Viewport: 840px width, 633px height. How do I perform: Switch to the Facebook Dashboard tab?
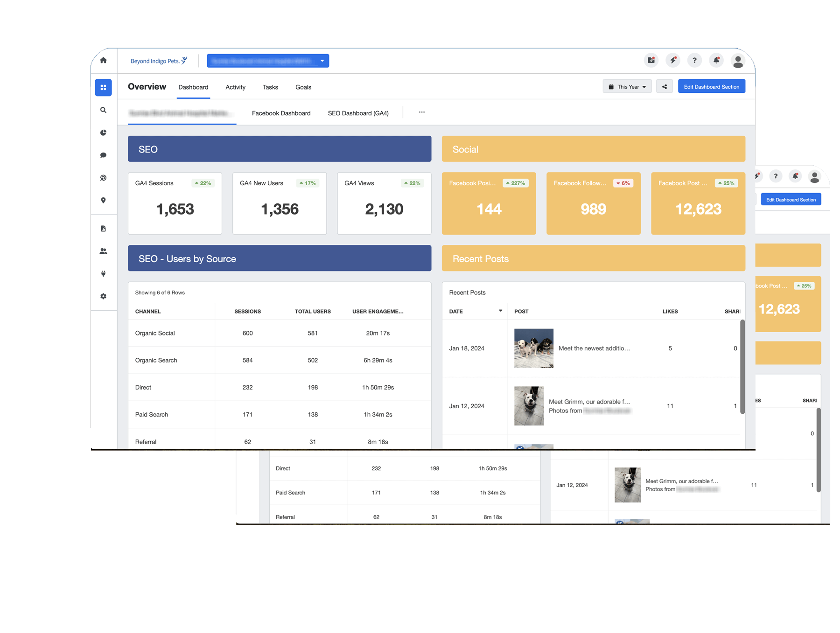point(280,113)
